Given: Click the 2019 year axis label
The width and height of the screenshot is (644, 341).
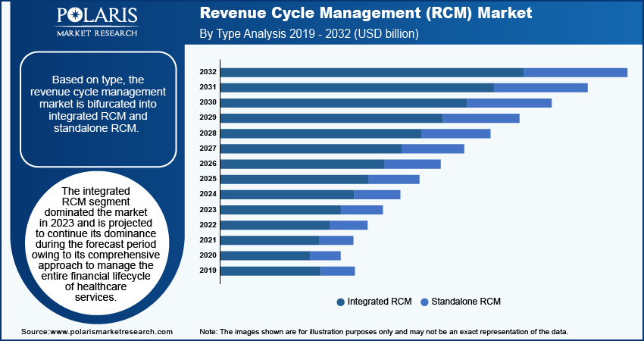Looking at the screenshot, I should pyautogui.click(x=208, y=271).
